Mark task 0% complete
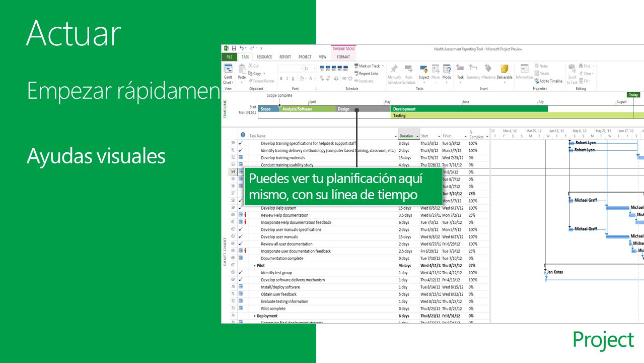 322,68
